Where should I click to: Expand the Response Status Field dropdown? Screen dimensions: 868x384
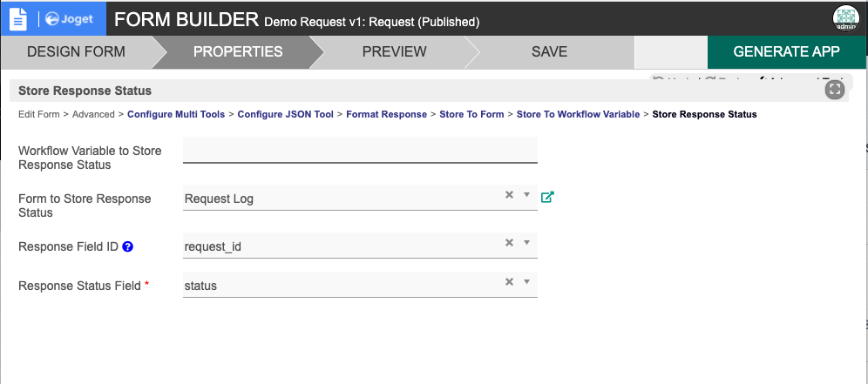[x=526, y=282]
